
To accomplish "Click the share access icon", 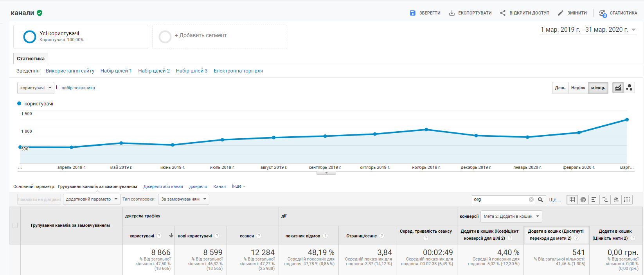I will click(503, 13).
